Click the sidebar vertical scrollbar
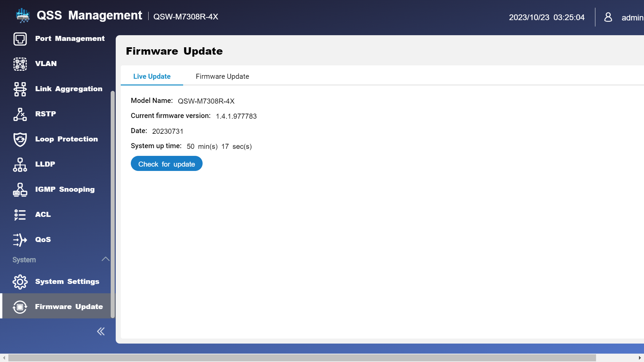Viewport: 644px width, 362px height. [113, 204]
